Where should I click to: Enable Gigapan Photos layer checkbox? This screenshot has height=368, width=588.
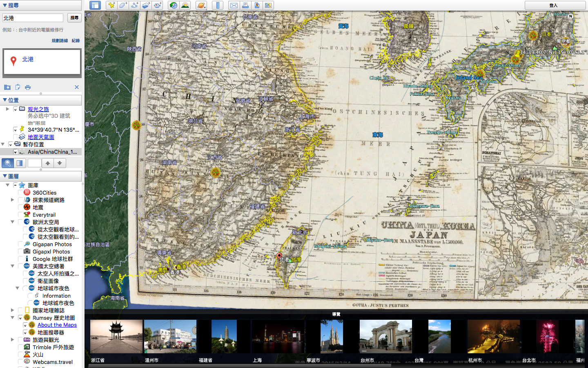point(20,244)
